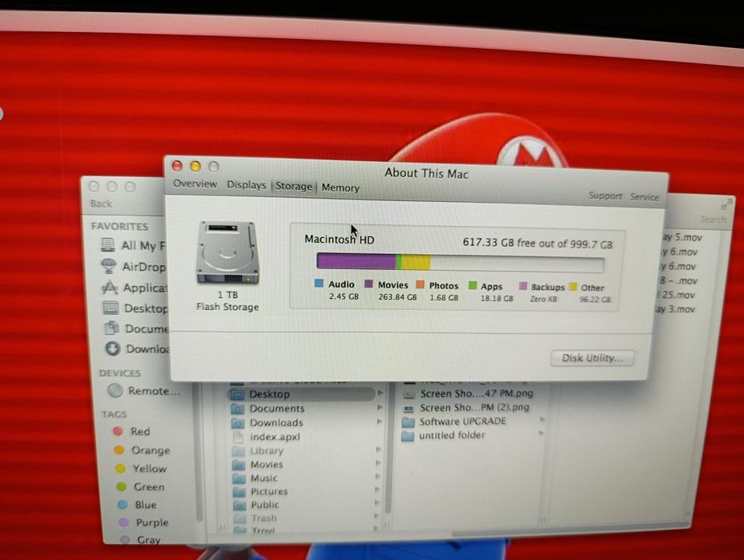Open Downloads in Finder sidebar favorites
Viewport: 744px width, 560px height.
[137, 348]
